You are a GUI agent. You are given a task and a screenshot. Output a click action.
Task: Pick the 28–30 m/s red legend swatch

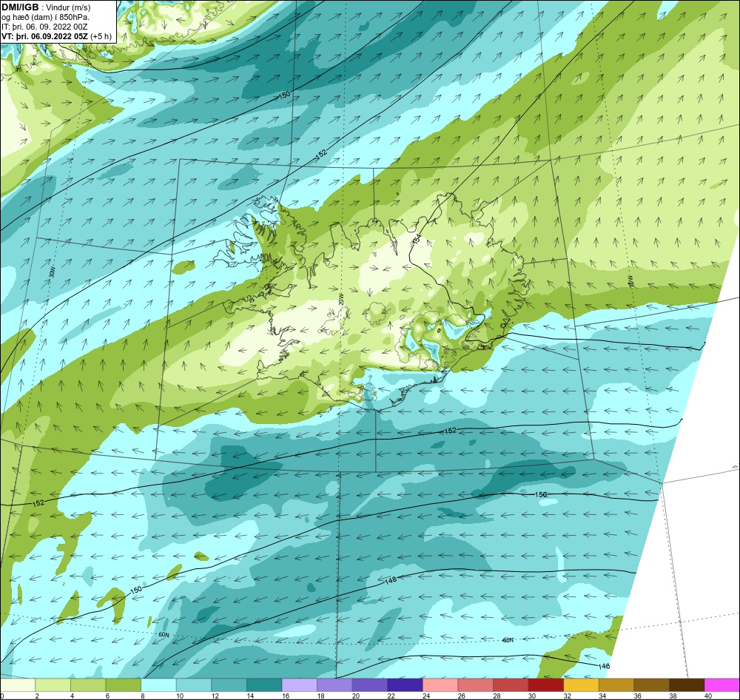point(510,685)
